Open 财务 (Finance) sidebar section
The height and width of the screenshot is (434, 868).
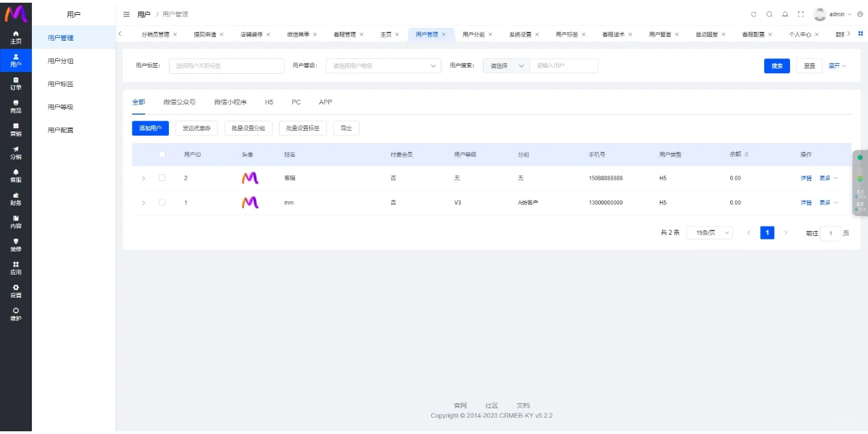(x=16, y=199)
